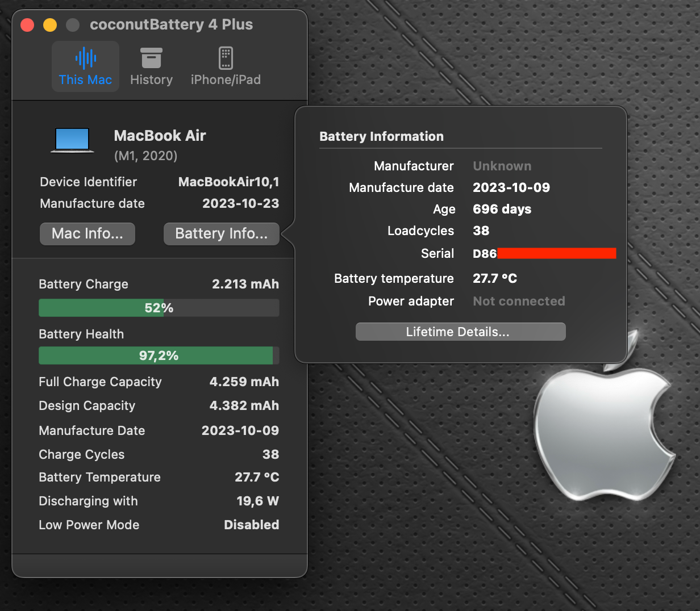The width and height of the screenshot is (700, 611).
Task: Click the Low Power Mode label
Action: [x=89, y=525]
